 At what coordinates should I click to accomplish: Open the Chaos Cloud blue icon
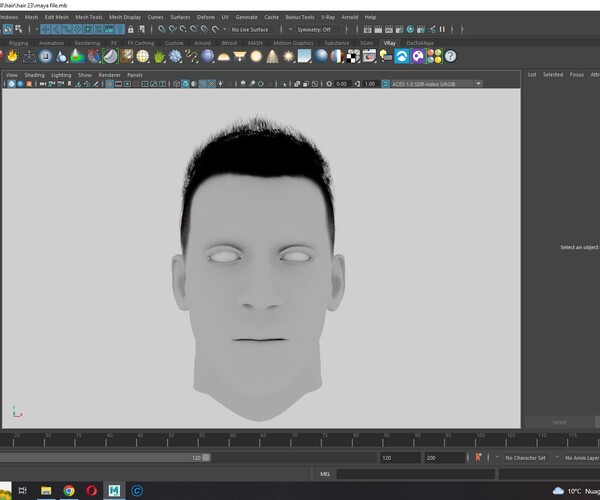[402, 56]
